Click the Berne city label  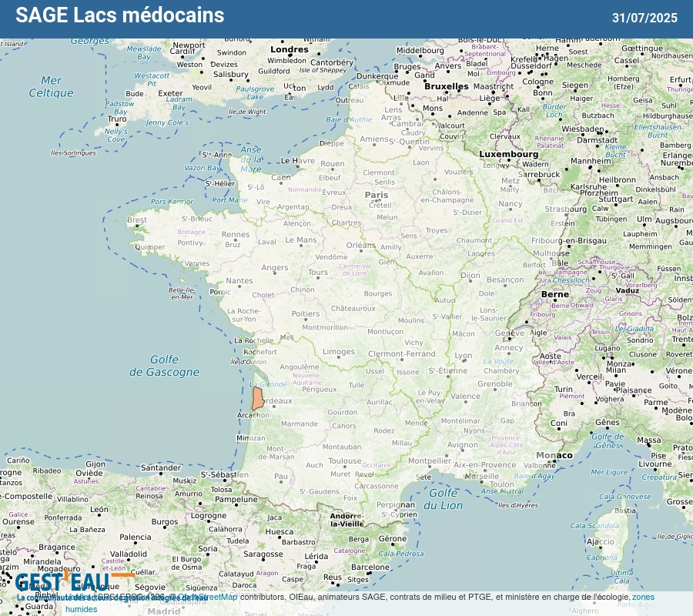coord(554,294)
